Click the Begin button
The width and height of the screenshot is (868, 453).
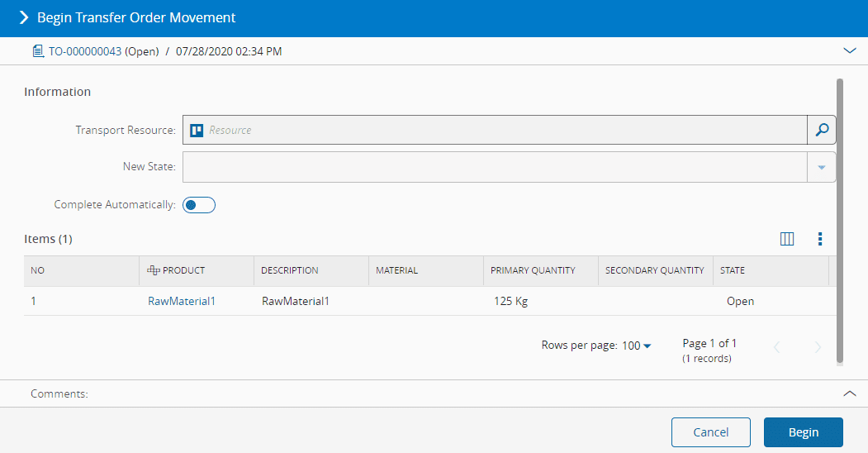[x=803, y=432]
